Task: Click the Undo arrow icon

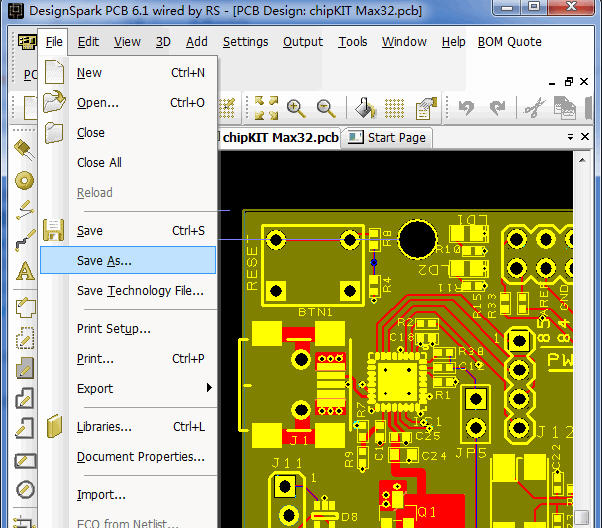Action: click(x=466, y=108)
